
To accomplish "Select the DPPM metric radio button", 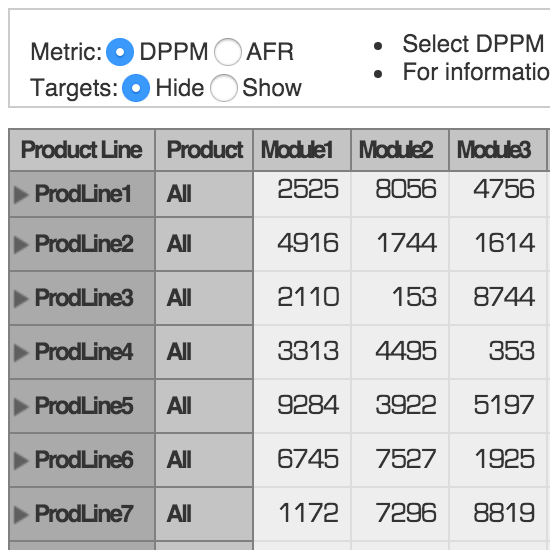I will pyautogui.click(x=120, y=52).
